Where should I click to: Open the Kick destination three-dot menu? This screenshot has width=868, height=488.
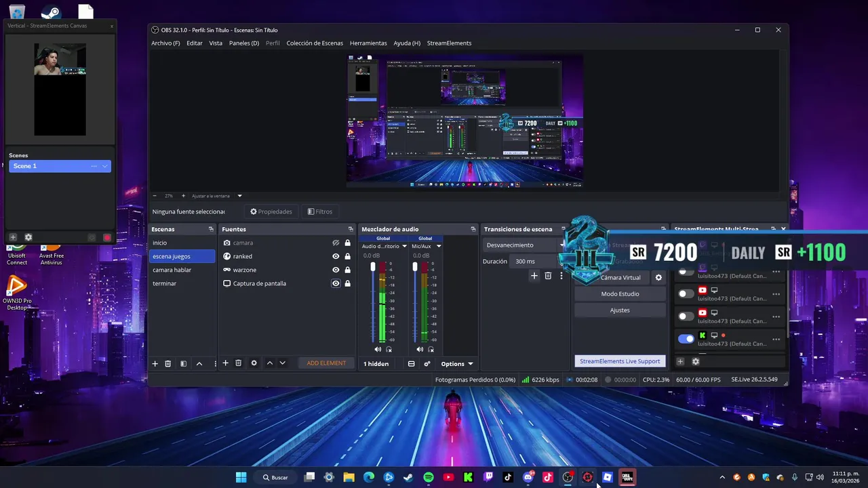point(776,339)
